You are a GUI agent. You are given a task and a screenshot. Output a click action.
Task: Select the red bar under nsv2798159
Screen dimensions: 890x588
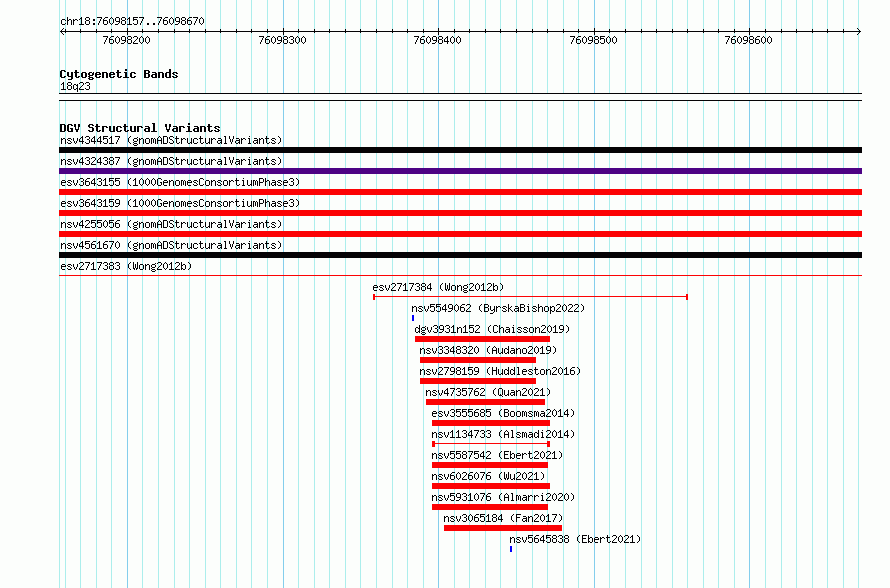click(478, 381)
